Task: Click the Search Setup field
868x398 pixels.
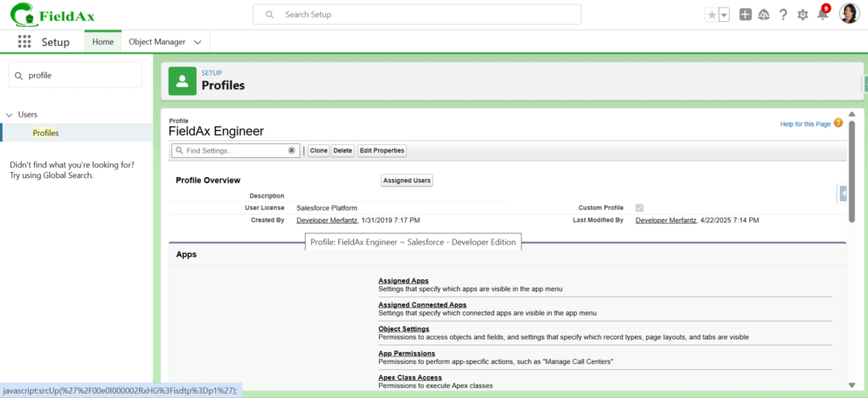Action: click(417, 14)
